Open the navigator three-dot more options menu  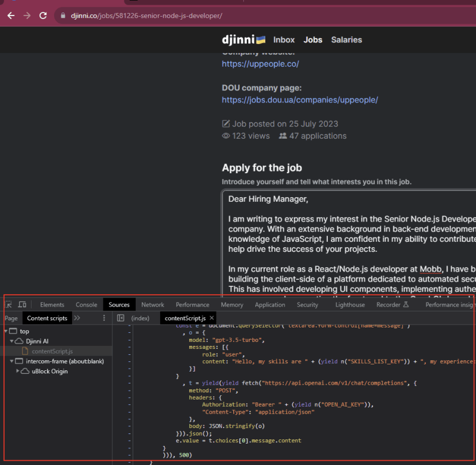pyautogui.click(x=104, y=318)
